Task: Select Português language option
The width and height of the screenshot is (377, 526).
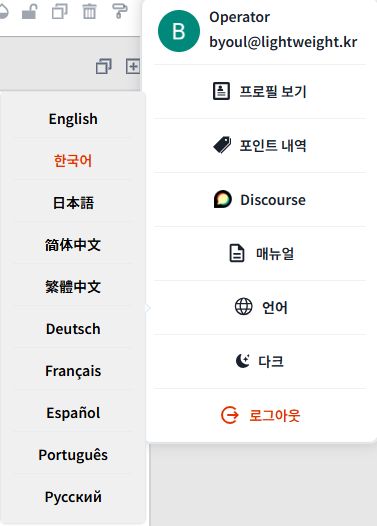Action: coord(73,455)
